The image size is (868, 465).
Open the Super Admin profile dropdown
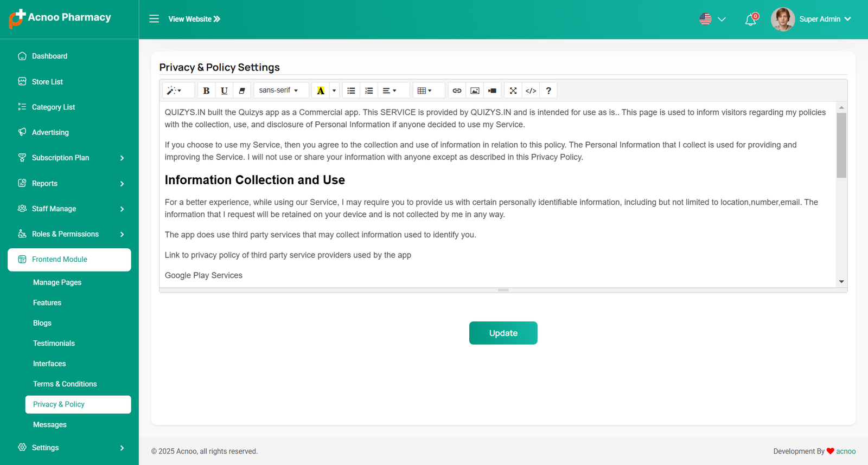coord(825,19)
